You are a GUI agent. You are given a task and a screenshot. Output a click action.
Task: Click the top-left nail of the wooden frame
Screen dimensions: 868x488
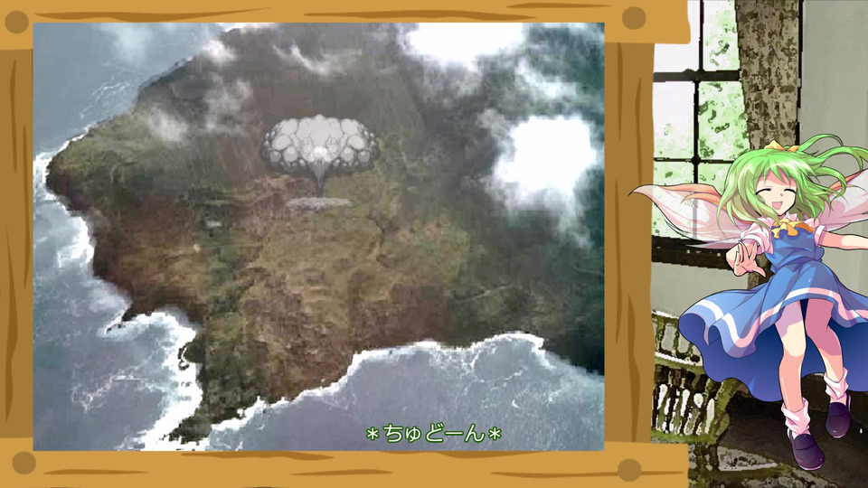[16, 22]
